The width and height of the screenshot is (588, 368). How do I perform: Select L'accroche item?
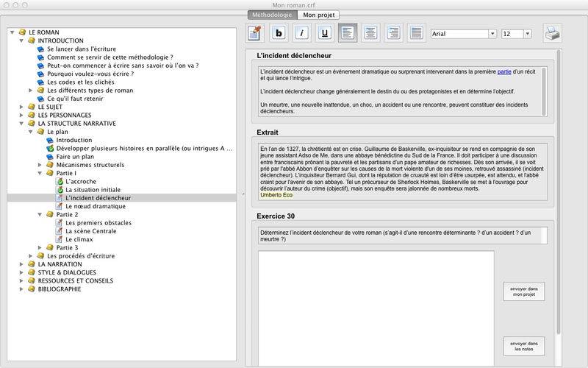[81, 181]
